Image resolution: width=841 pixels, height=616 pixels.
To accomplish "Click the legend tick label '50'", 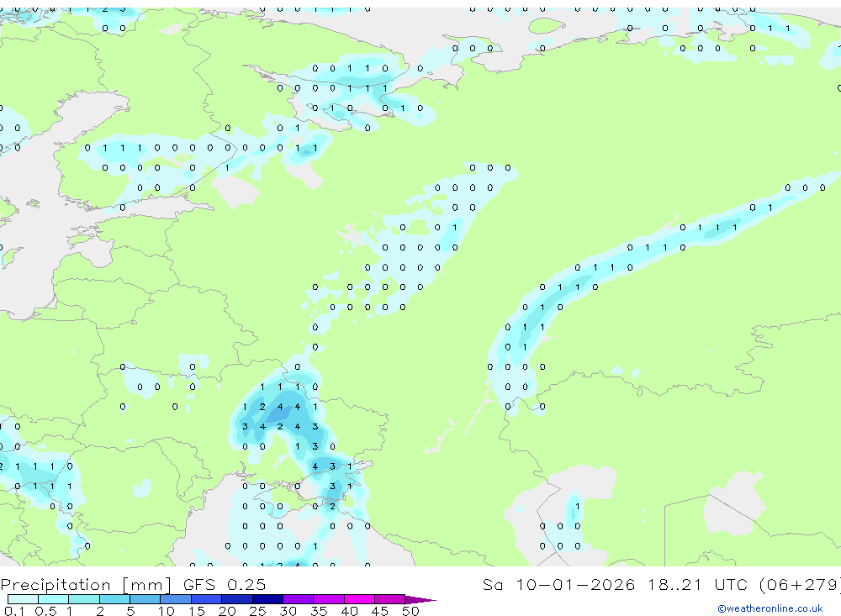I will tap(411, 611).
